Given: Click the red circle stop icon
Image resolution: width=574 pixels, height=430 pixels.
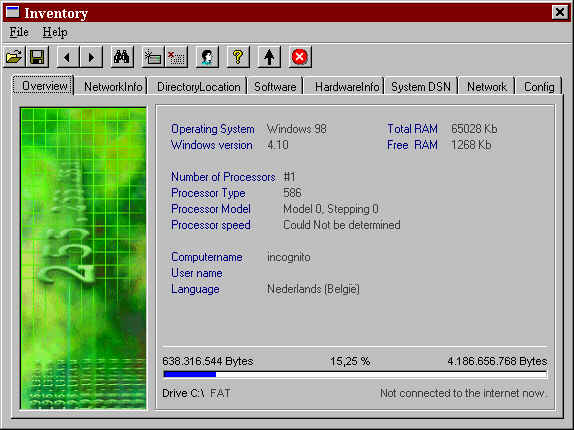Looking at the screenshot, I should (x=300, y=57).
